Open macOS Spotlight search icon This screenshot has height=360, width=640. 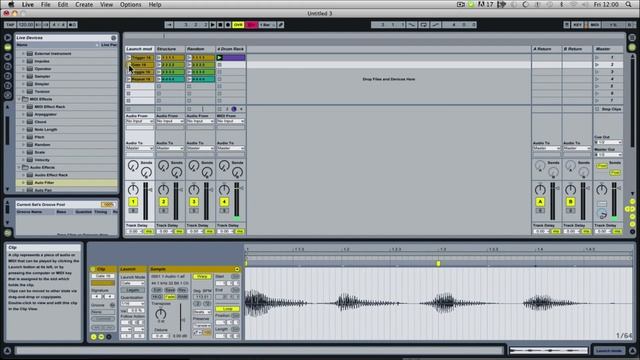click(629, 4)
